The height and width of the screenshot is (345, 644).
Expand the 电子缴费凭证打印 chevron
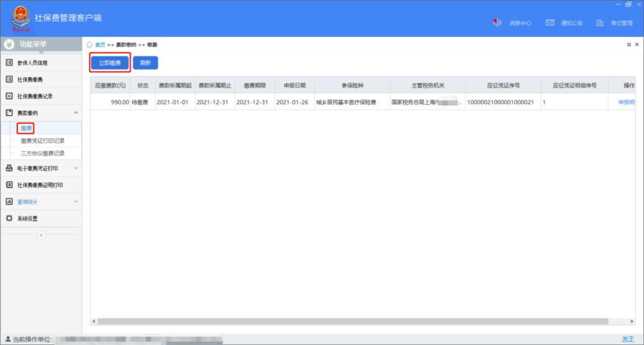point(75,168)
